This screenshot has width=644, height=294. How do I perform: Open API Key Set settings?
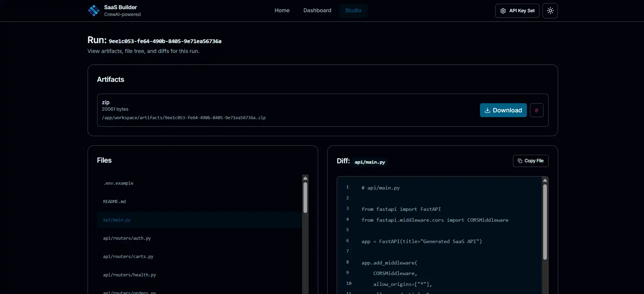pos(517,11)
